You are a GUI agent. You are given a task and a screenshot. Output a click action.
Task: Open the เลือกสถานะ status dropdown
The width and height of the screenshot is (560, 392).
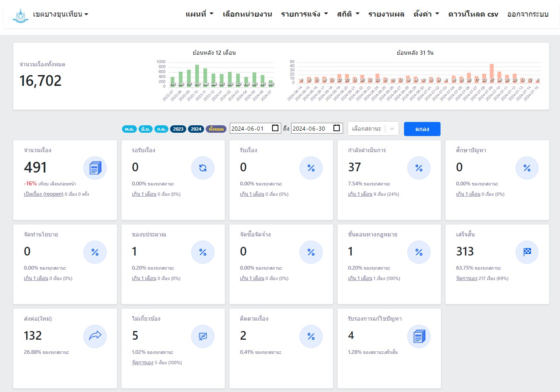point(373,129)
